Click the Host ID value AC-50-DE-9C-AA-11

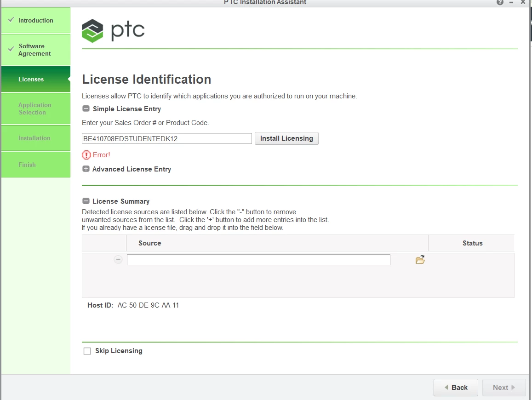pos(148,305)
